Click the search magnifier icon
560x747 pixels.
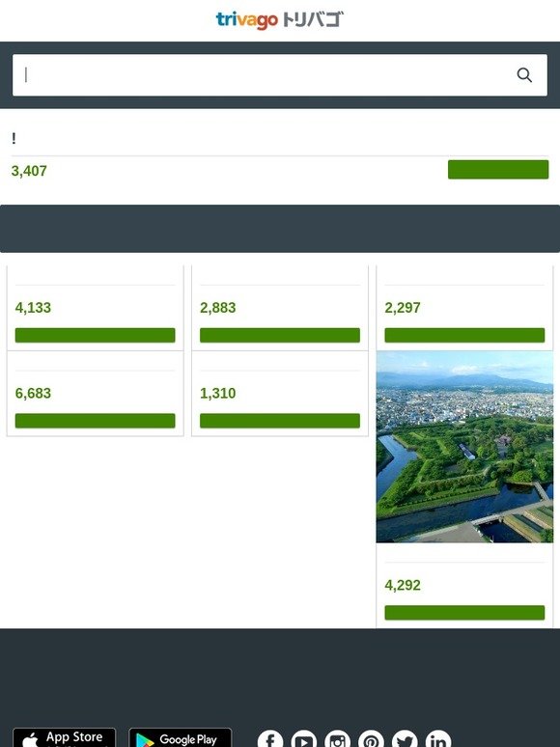pos(524,75)
